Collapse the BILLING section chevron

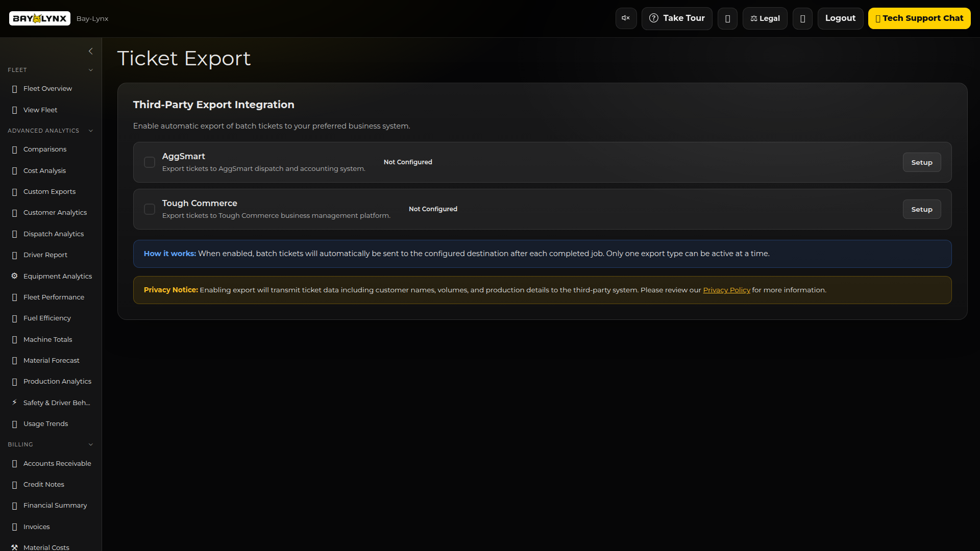[x=90, y=444]
